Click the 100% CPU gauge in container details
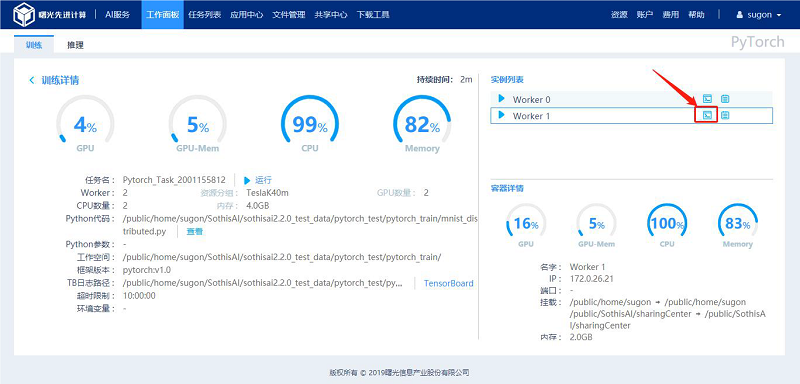 667,225
